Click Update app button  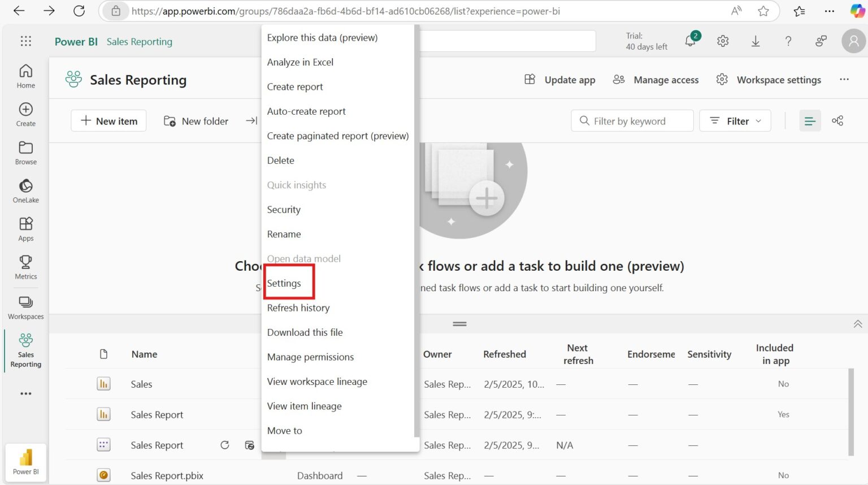560,80
